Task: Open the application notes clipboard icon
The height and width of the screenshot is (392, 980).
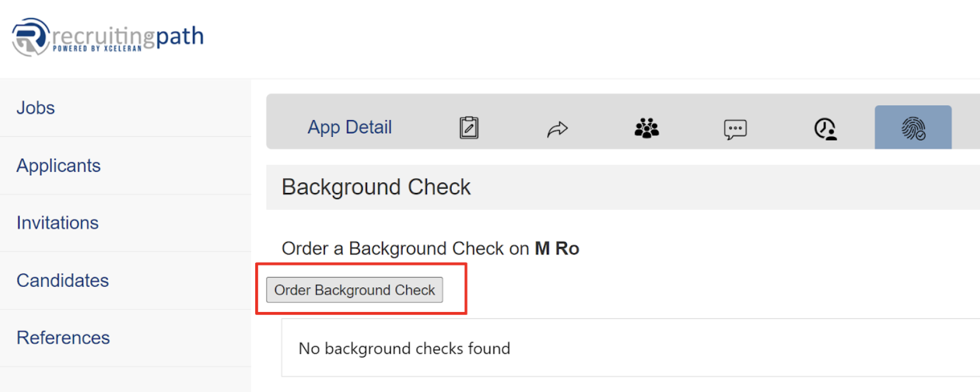Action: [469, 128]
